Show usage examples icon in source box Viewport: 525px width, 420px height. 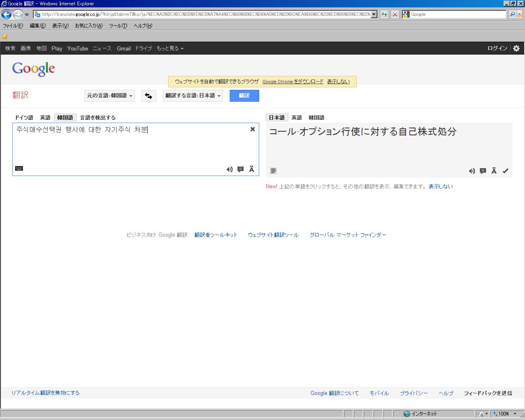(241, 169)
